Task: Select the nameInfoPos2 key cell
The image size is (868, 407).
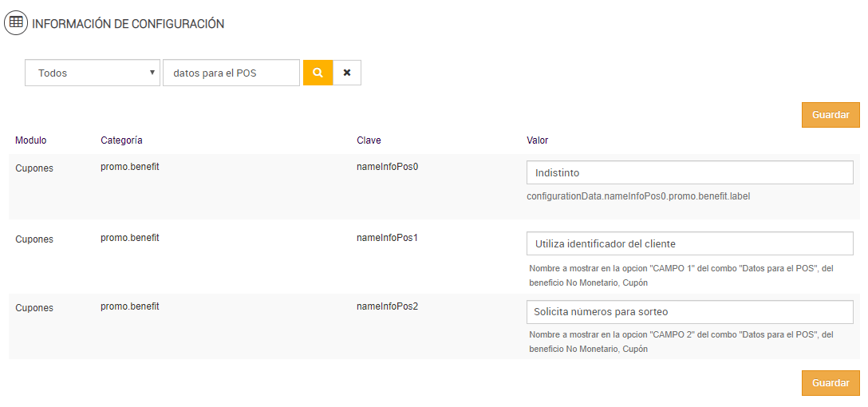Action: pyautogui.click(x=388, y=306)
